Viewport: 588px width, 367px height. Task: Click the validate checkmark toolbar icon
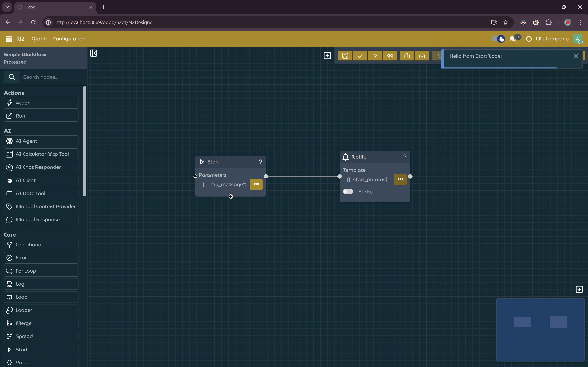(360, 56)
